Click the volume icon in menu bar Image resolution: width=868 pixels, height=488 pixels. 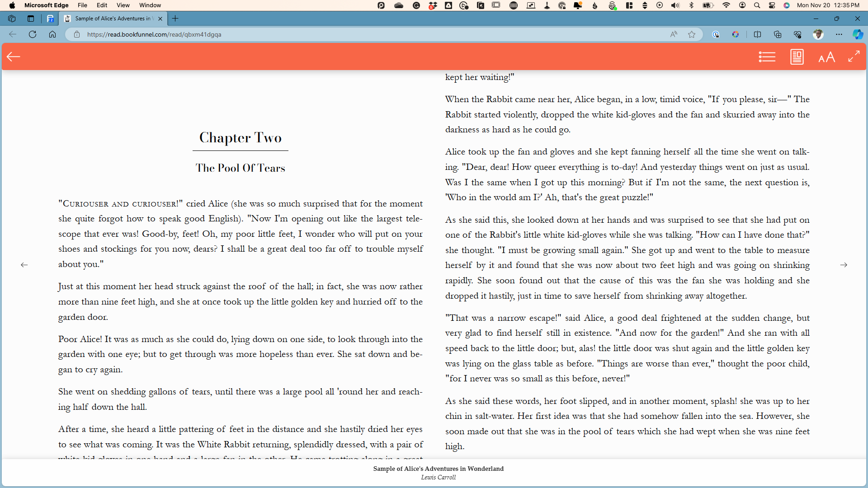[675, 5]
